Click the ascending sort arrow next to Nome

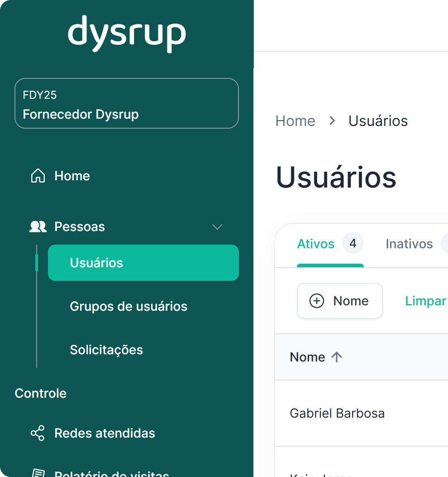[x=337, y=357]
